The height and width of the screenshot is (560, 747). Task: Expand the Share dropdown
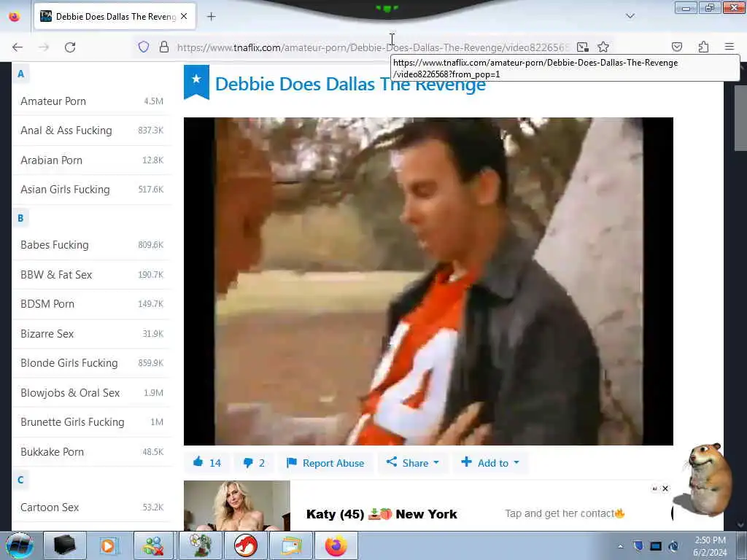(413, 463)
